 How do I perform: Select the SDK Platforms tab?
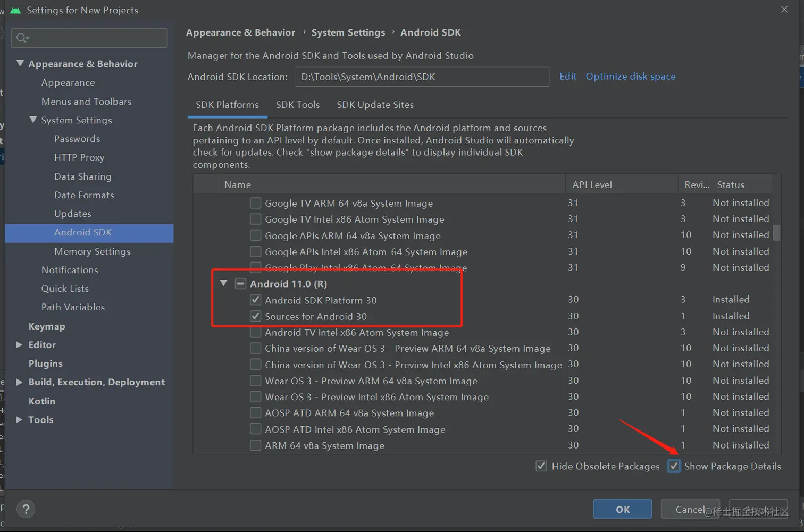click(x=227, y=105)
